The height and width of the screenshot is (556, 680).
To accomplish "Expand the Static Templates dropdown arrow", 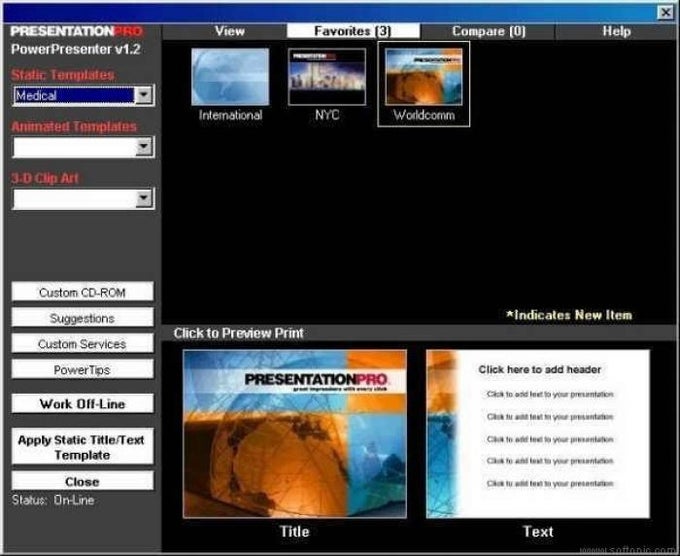I will pos(144,95).
